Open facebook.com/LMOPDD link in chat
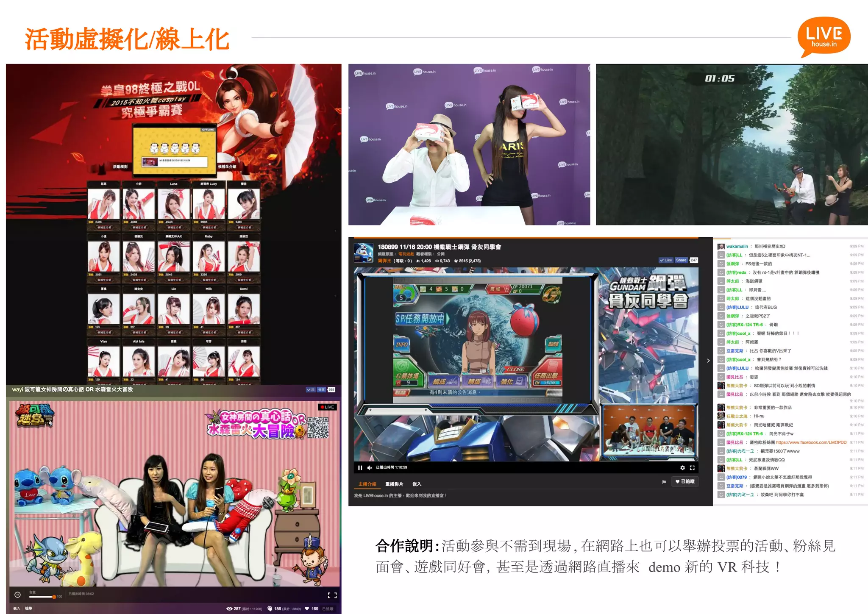Viewport: 868px width, 614px height. pyautogui.click(x=811, y=442)
